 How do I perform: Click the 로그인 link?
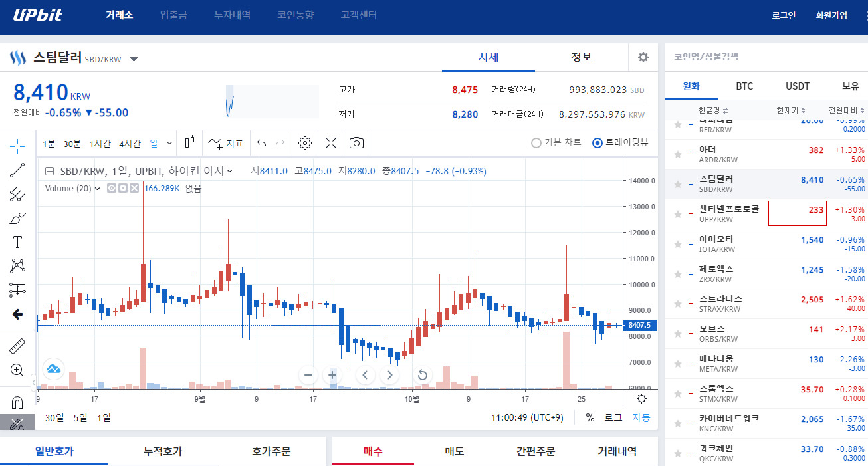pyautogui.click(x=784, y=15)
